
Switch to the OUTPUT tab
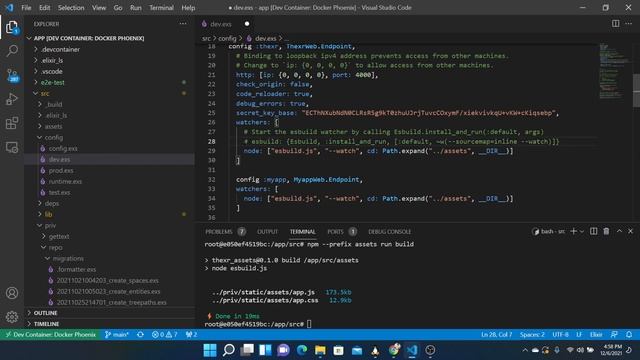267,231
